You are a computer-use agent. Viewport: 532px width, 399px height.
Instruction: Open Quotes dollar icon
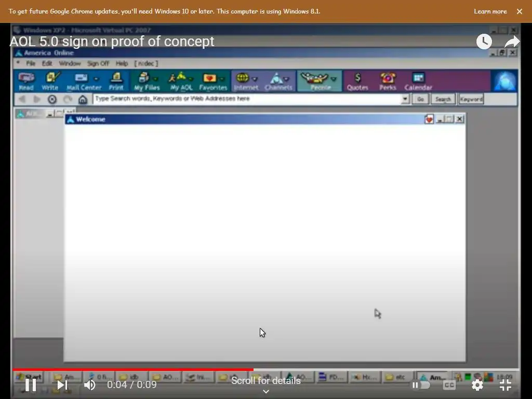[357, 82]
